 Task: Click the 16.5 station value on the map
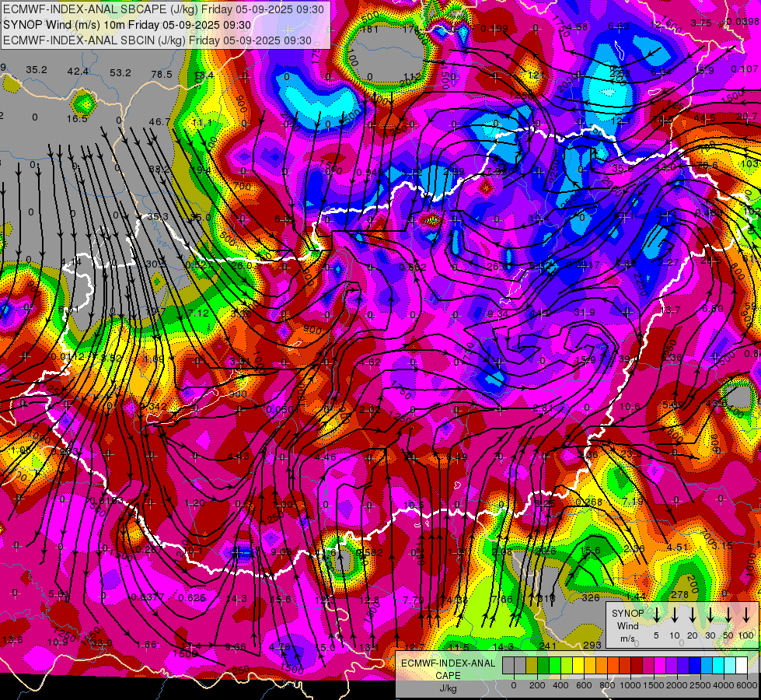[x=77, y=118]
